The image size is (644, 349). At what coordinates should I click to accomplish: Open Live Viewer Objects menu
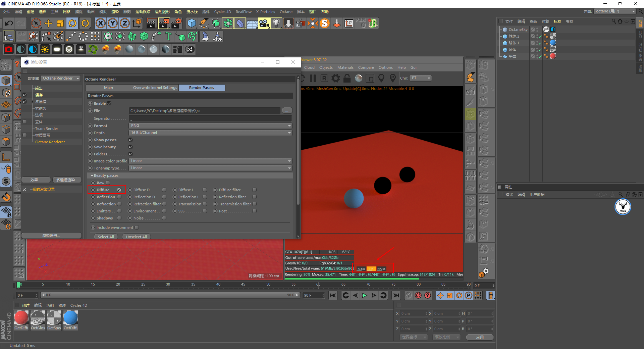coord(326,67)
